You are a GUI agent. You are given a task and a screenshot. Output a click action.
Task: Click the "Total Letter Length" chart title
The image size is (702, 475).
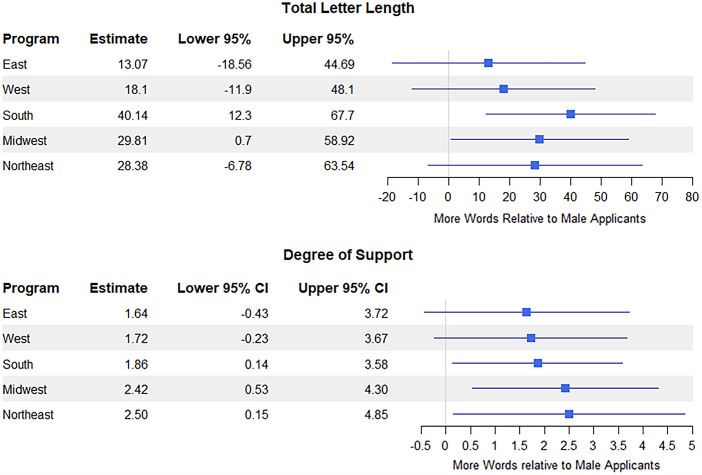(x=350, y=9)
